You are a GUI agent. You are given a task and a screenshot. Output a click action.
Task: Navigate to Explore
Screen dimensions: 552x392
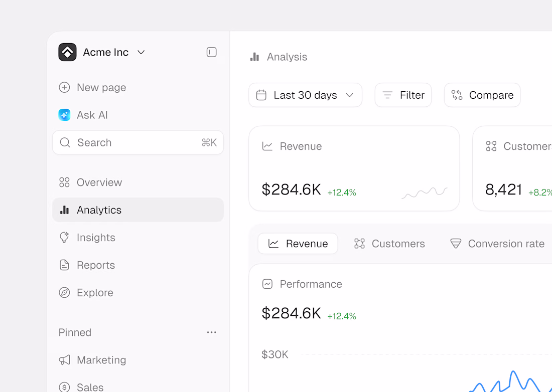[x=86, y=293]
